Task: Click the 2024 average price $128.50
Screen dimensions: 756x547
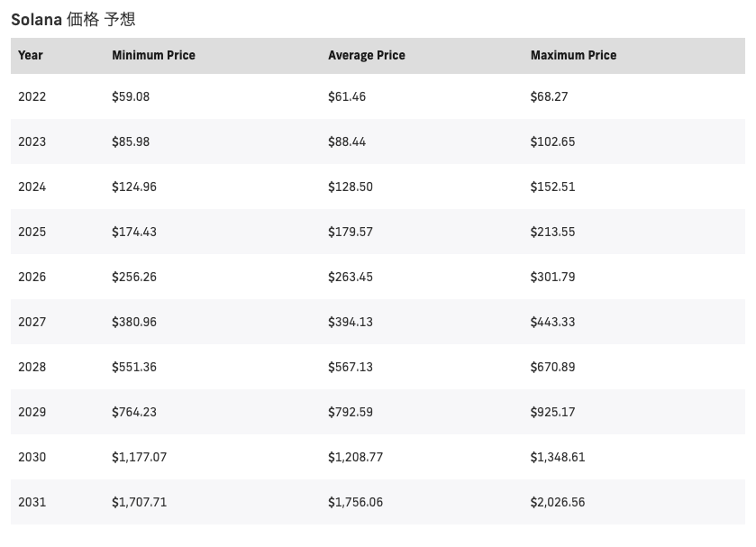Action: pyautogui.click(x=351, y=187)
